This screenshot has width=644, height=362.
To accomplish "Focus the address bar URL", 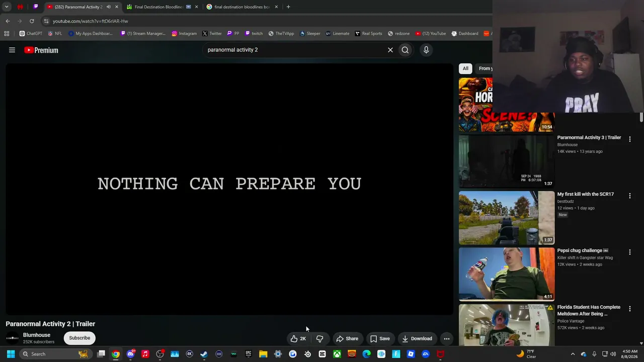I will coord(91,21).
